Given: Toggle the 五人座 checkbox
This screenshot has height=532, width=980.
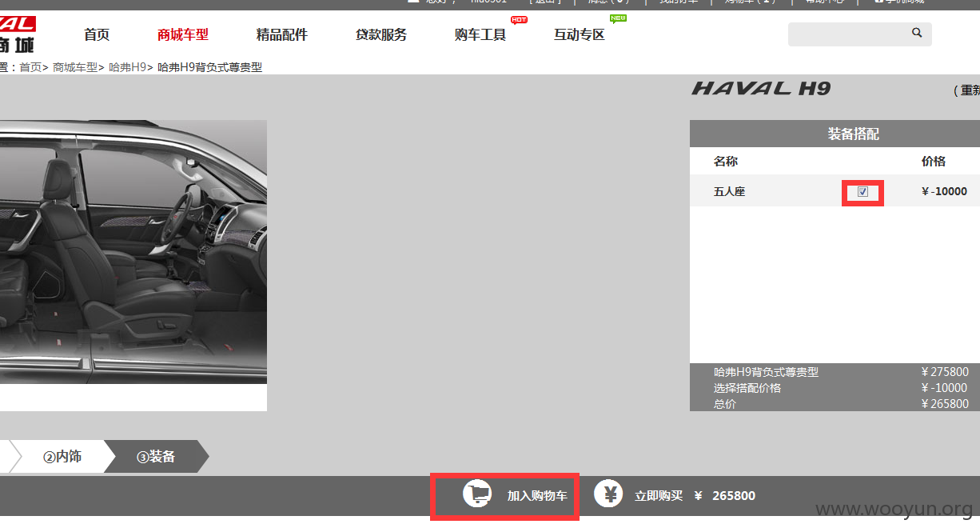Looking at the screenshot, I should click(x=862, y=192).
